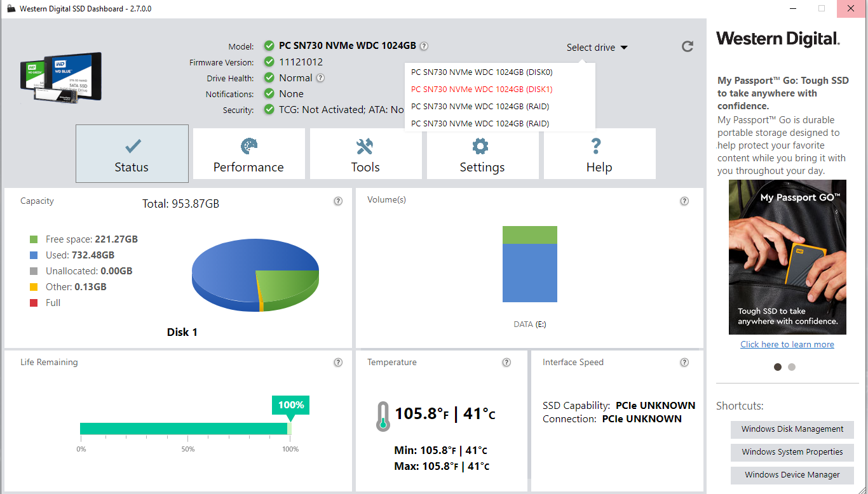This screenshot has height=494, width=868.
Task: Click the Max temperature reading
Action: point(442,466)
